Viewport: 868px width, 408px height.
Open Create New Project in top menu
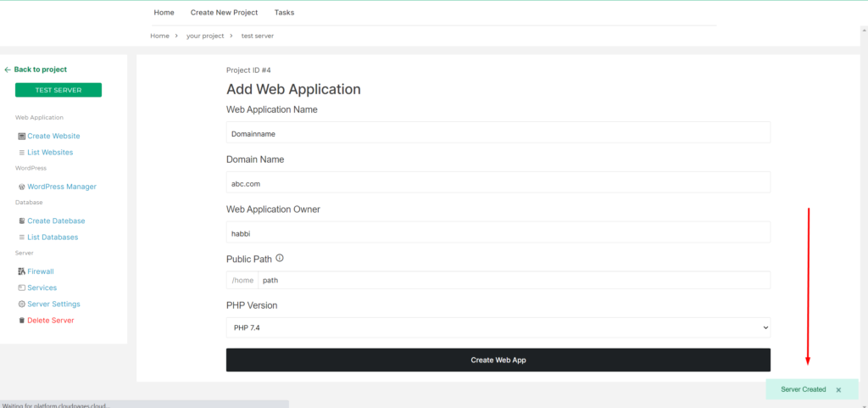(x=224, y=12)
